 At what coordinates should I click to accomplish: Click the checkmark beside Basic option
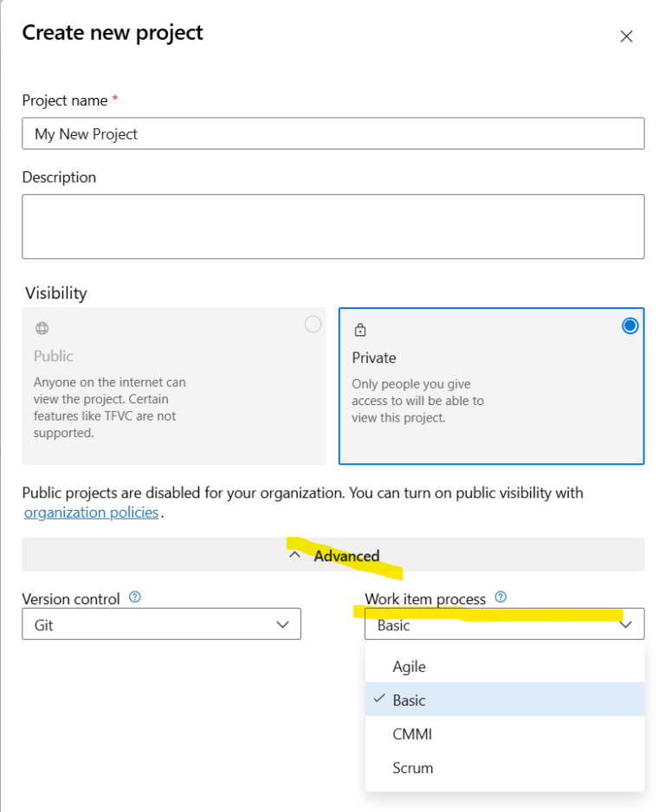(x=378, y=699)
